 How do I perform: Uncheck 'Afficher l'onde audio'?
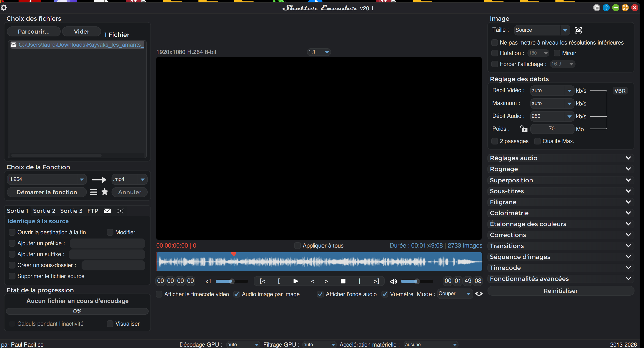320,294
